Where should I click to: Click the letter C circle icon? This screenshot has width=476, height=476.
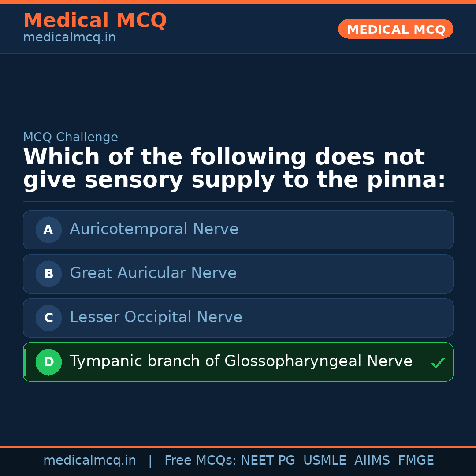coord(48,318)
